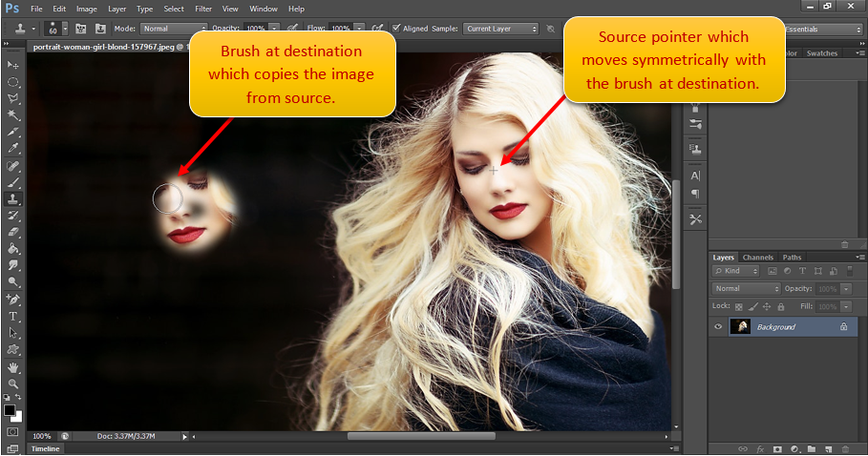Select the Clone Stamp tool in toolbox
This screenshot has width=868, height=456.
click(x=12, y=199)
